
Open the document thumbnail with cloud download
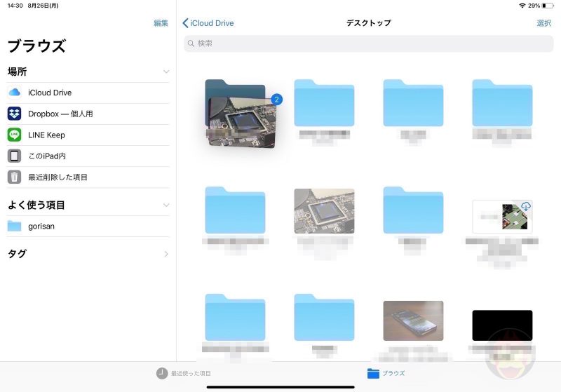502,217
